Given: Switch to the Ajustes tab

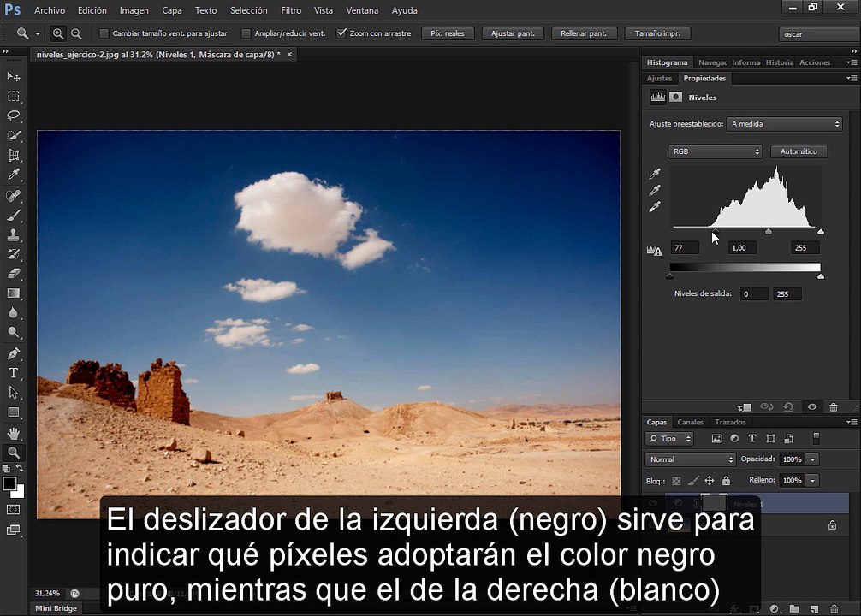Looking at the screenshot, I should pos(659,79).
